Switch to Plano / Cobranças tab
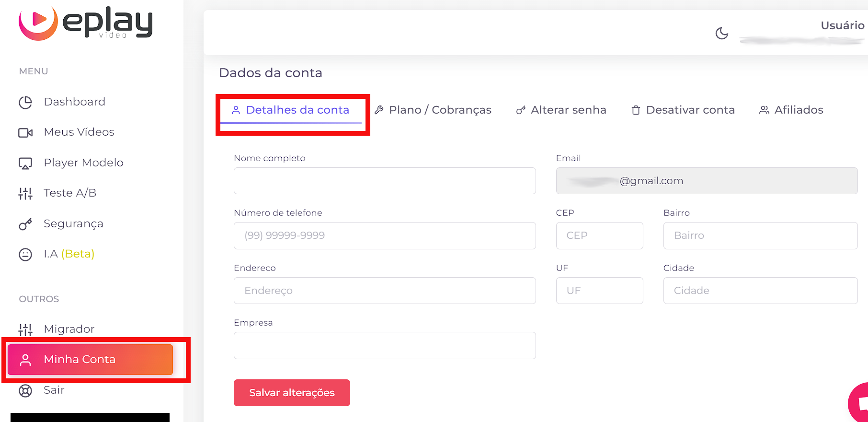Screen dimensions: 868x422 (433, 110)
